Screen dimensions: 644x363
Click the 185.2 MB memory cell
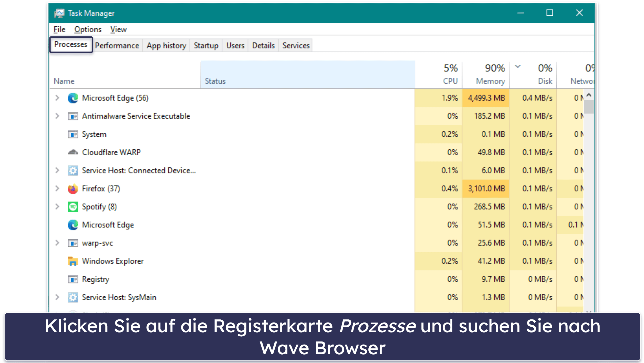coord(486,116)
